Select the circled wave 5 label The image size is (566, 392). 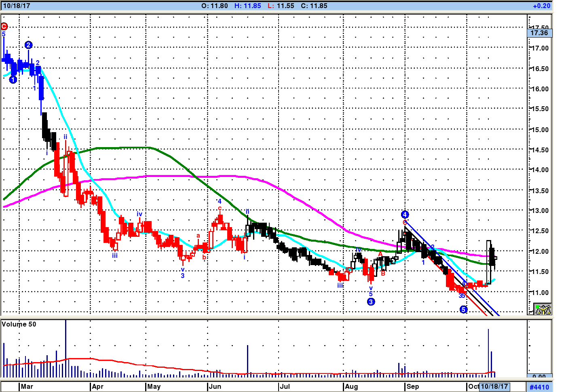[464, 309]
